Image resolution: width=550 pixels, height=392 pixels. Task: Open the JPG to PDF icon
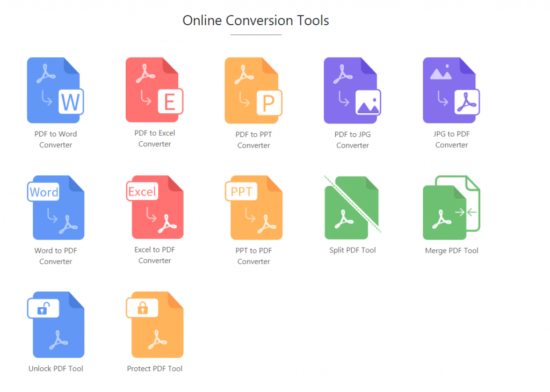pyautogui.click(x=451, y=90)
